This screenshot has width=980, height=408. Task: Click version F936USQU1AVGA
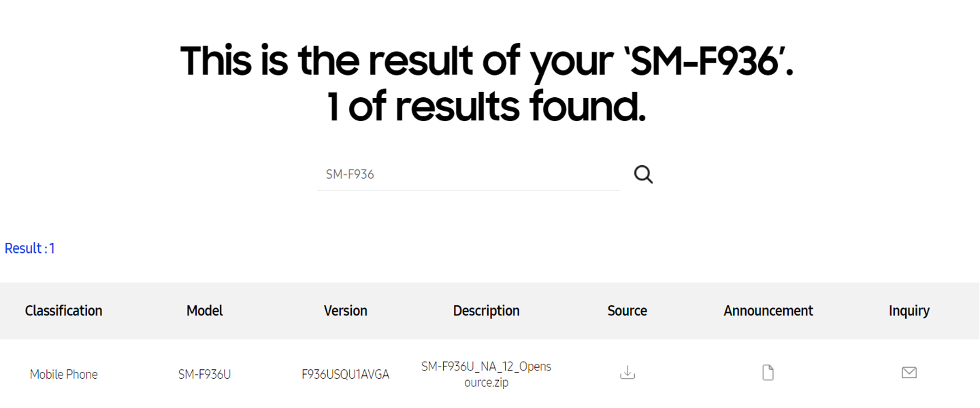(346, 375)
